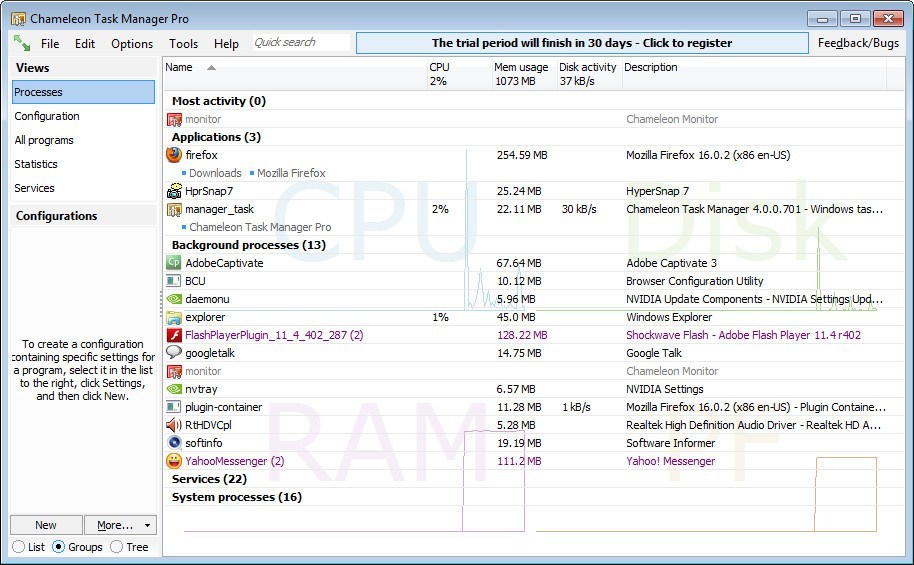This screenshot has height=565, width=914.
Task: Click the AdobeCaptivate Cp icon
Action: (x=174, y=262)
